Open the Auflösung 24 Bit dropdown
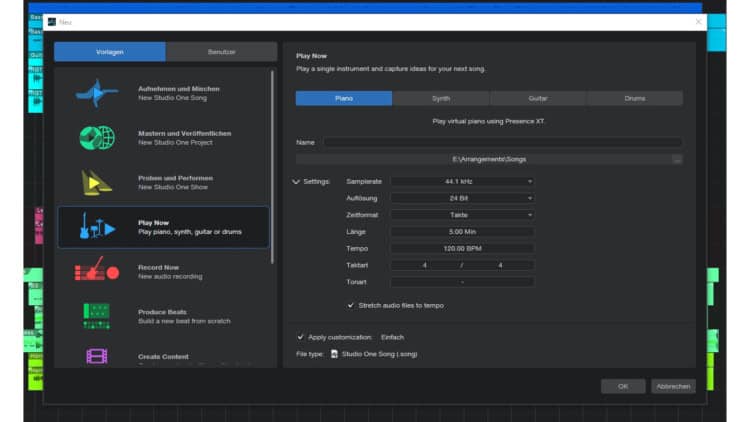Screen dimensions: 750x422 pos(463,198)
